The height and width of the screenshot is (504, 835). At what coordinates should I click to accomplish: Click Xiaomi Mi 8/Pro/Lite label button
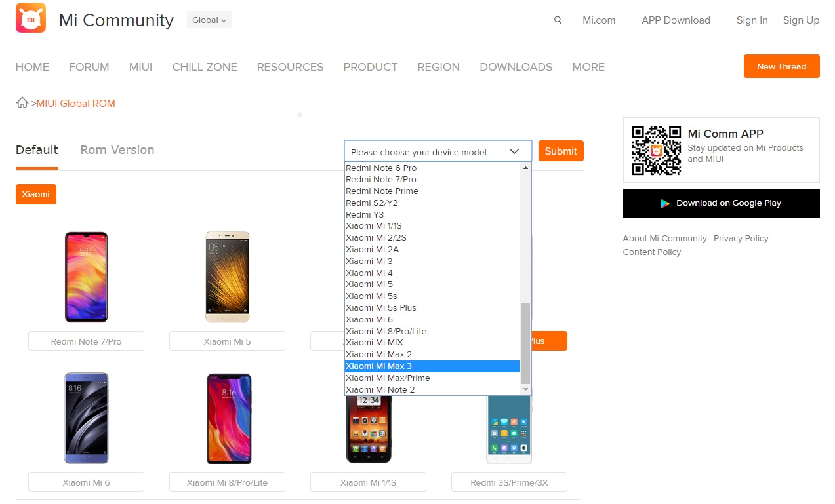pos(227,482)
